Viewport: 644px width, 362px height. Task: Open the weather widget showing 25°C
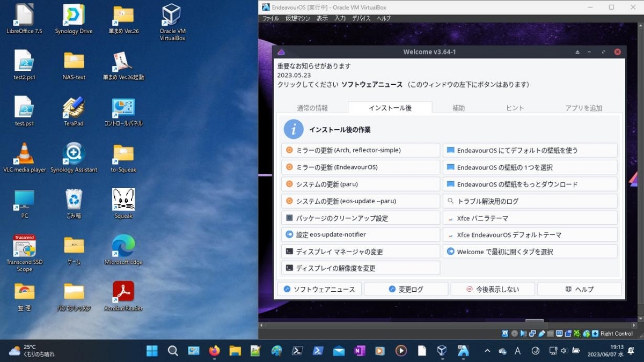point(32,351)
